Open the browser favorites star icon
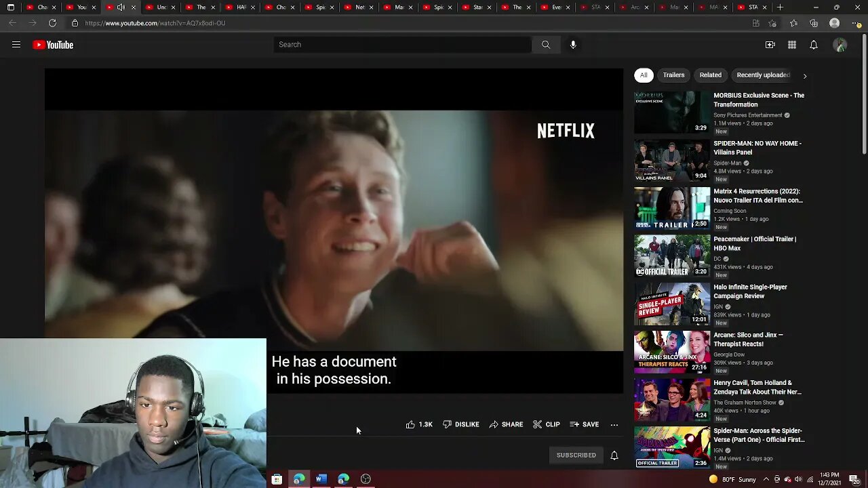868x488 pixels. [793, 23]
